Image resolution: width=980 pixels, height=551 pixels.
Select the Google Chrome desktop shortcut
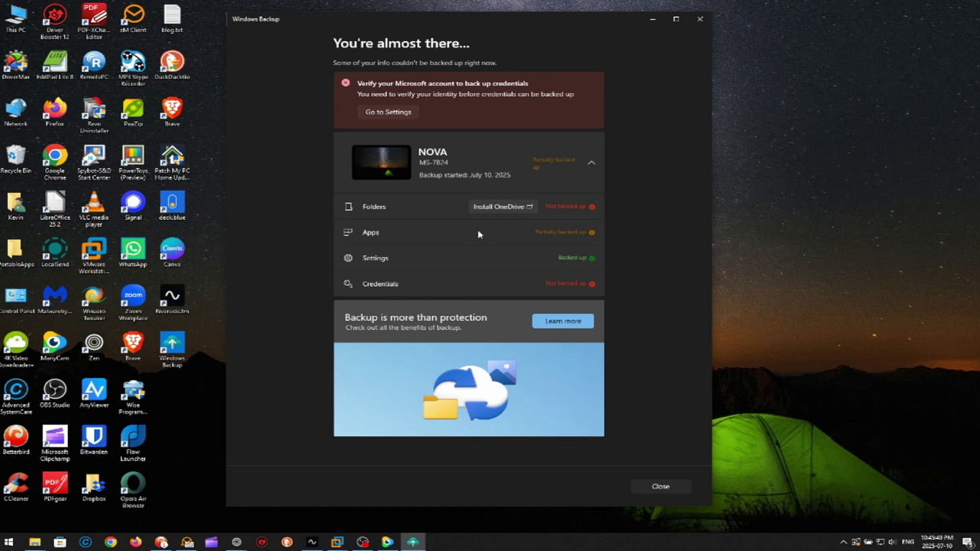click(55, 163)
